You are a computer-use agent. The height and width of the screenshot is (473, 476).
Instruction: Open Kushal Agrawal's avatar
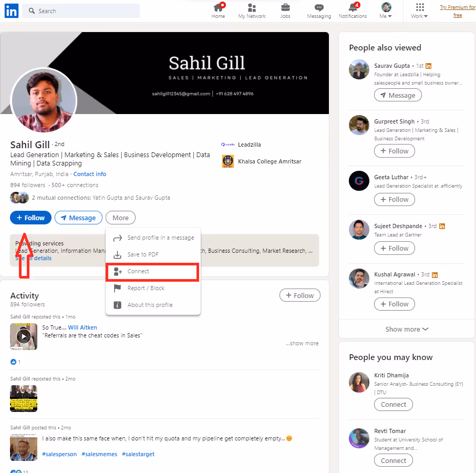tap(359, 279)
